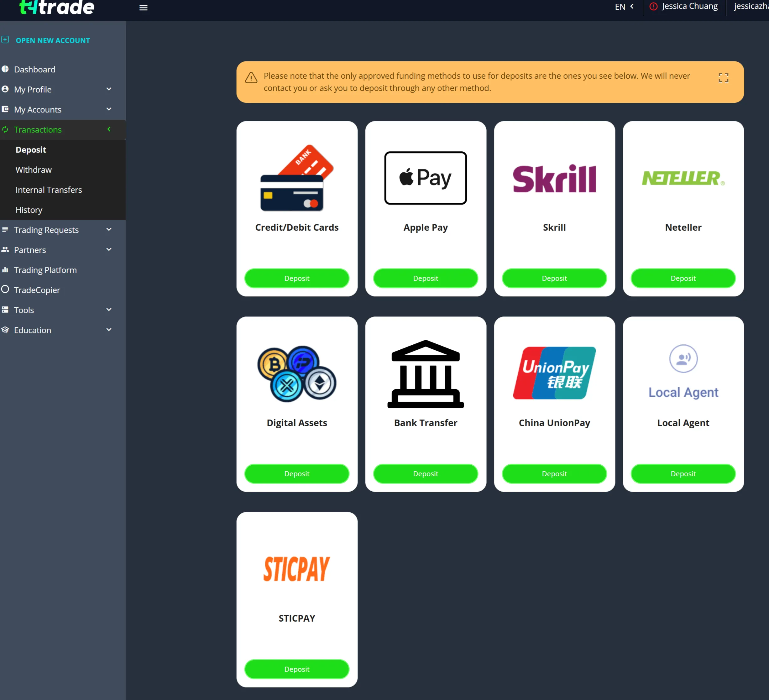
Task: Click the My Accounts menu label
Action: click(38, 109)
